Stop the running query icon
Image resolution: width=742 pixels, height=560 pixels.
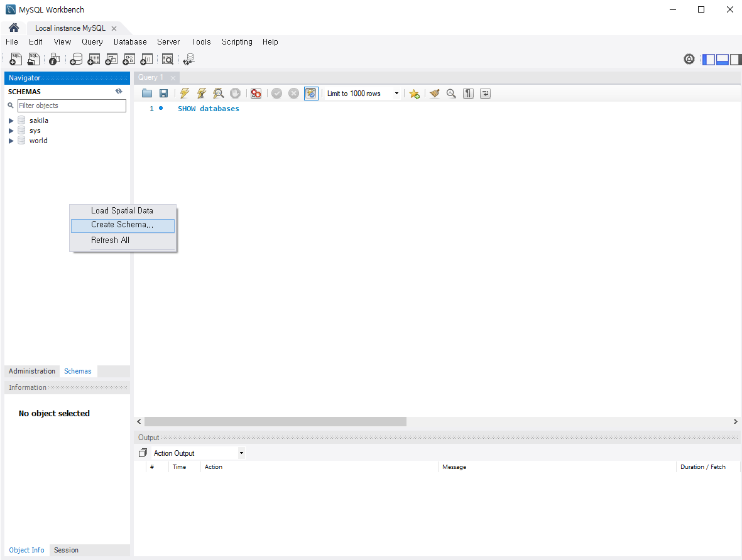[235, 93]
